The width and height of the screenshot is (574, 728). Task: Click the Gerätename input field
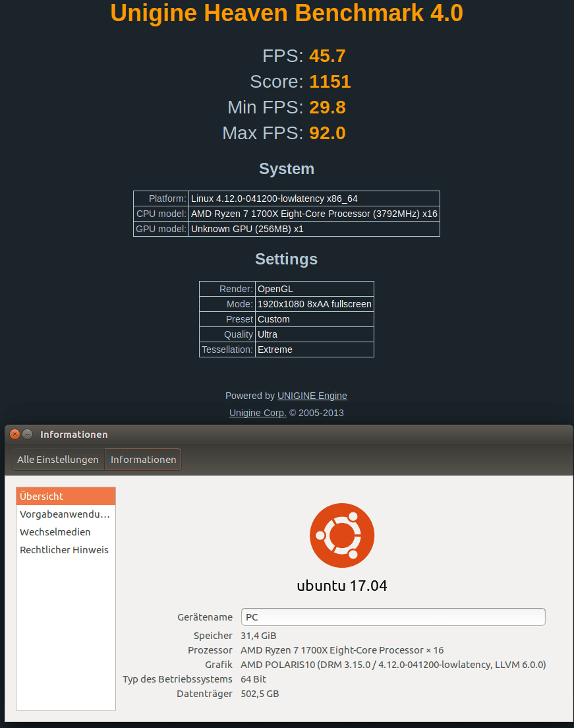point(393,617)
